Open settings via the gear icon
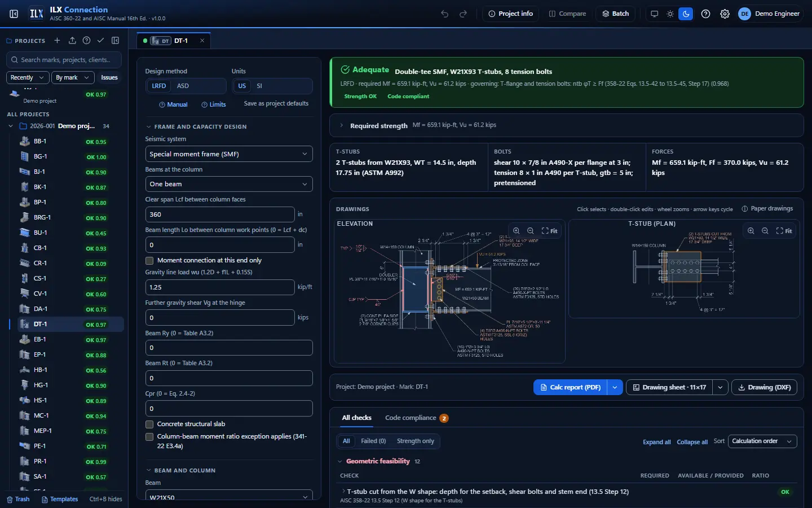Viewport: 812px width, 508px height. 725,14
